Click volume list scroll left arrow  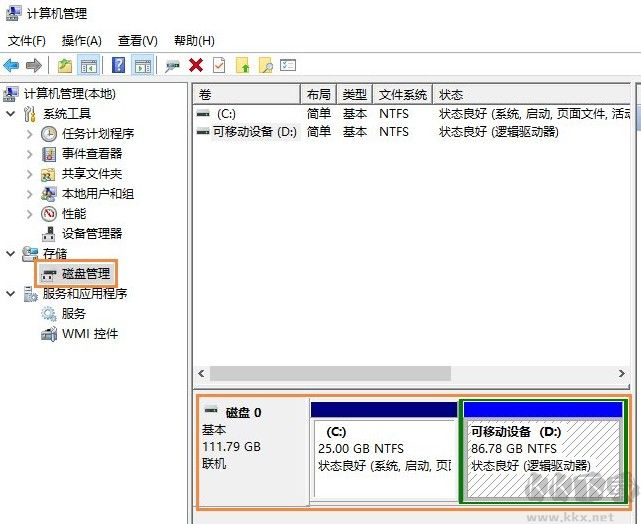201,373
